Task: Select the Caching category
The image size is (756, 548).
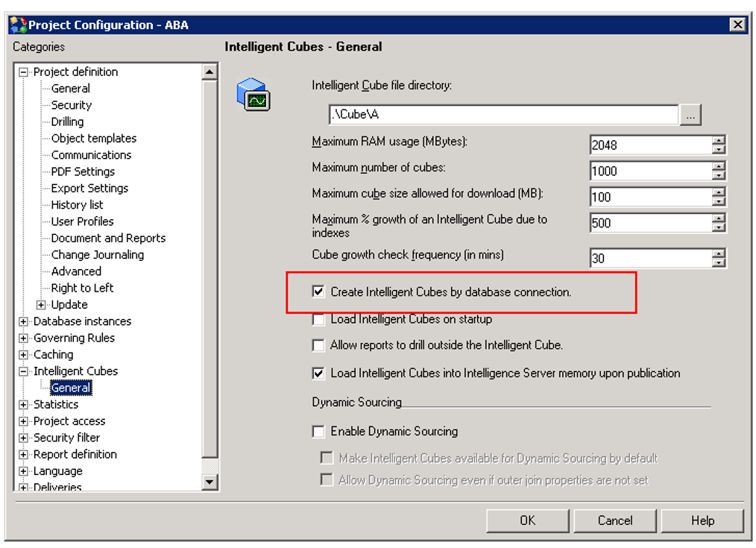Action: click(x=53, y=354)
